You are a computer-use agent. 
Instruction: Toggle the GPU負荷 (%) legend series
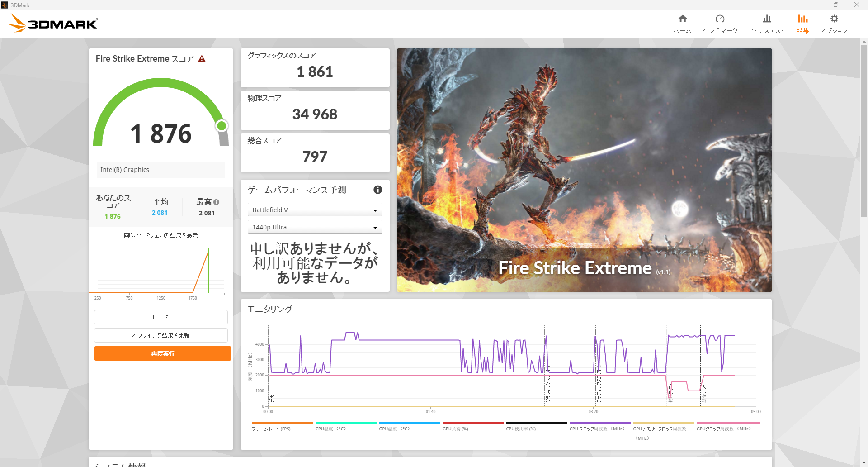coord(455,429)
